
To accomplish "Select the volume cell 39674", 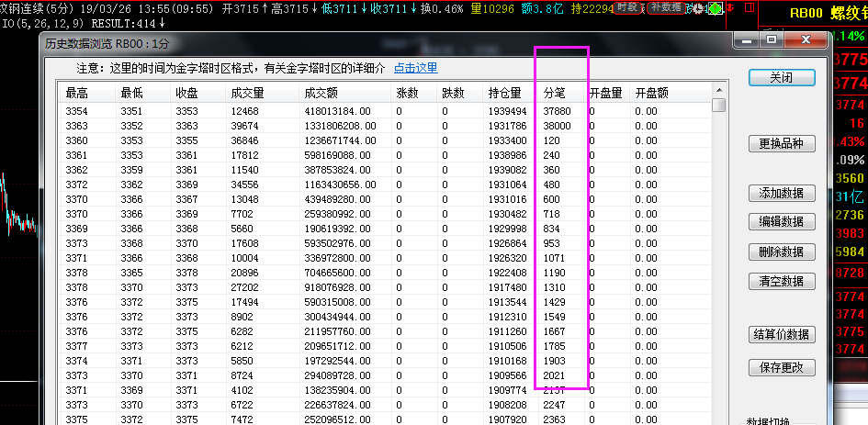I will click(244, 126).
